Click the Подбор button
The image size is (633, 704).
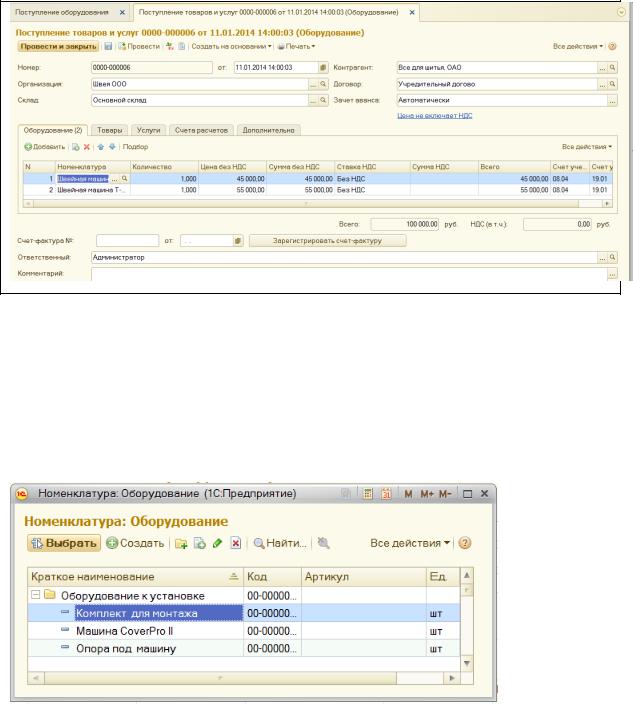click(x=135, y=147)
